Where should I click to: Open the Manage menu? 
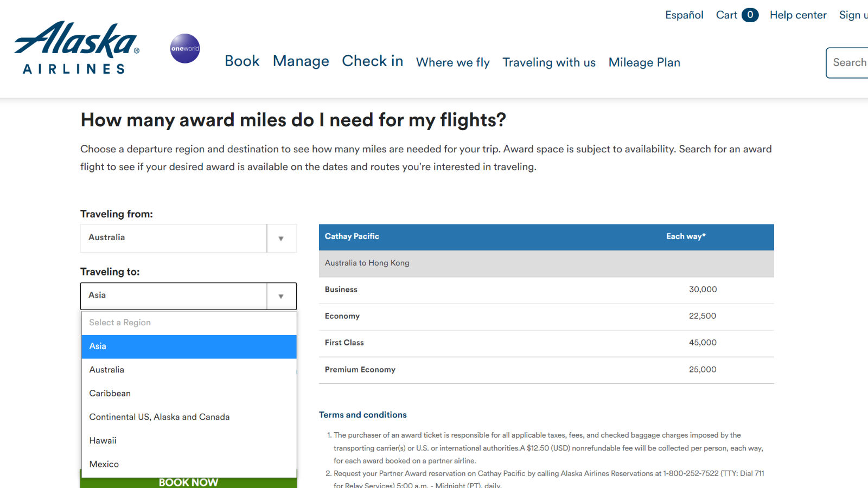(x=301, y=61)
